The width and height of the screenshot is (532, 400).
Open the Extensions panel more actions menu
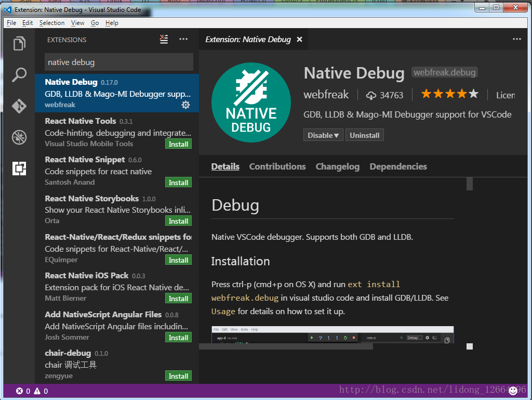pyautogui.click(x=183, y=40)
